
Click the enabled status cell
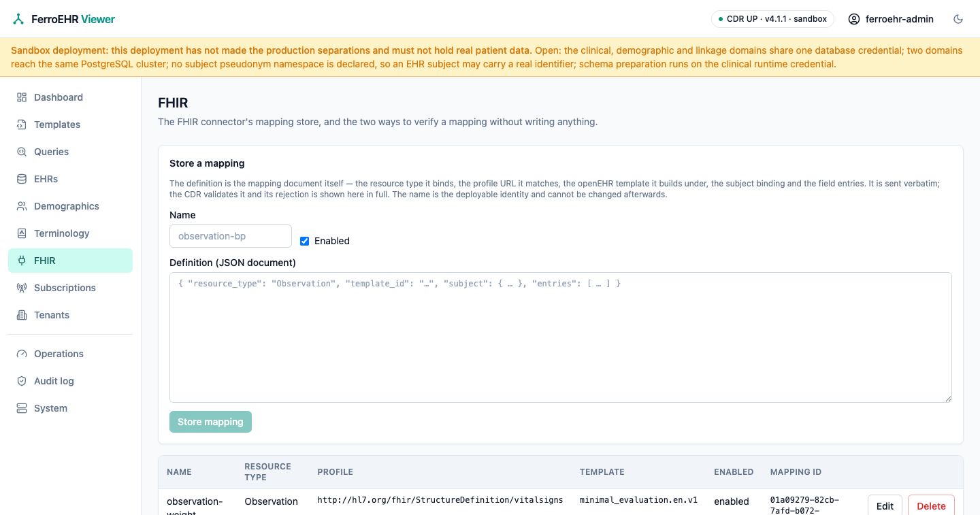tap(732, 501)
